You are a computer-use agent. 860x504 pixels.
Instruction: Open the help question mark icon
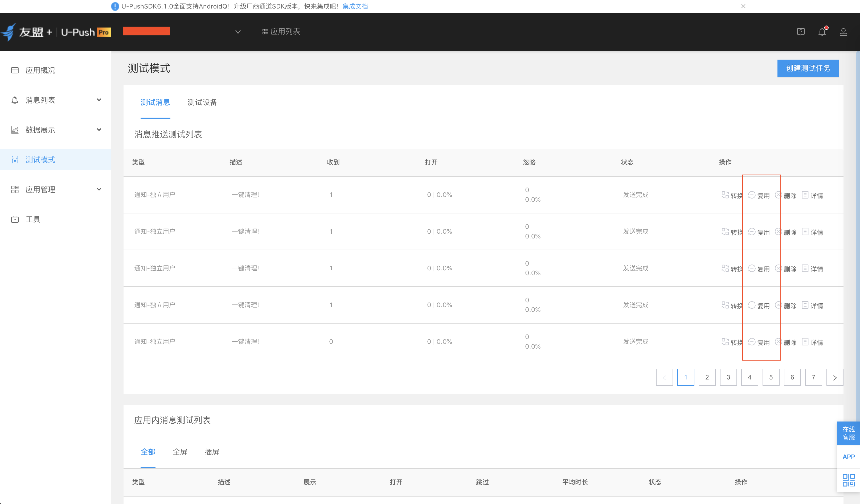coord(801,32)
